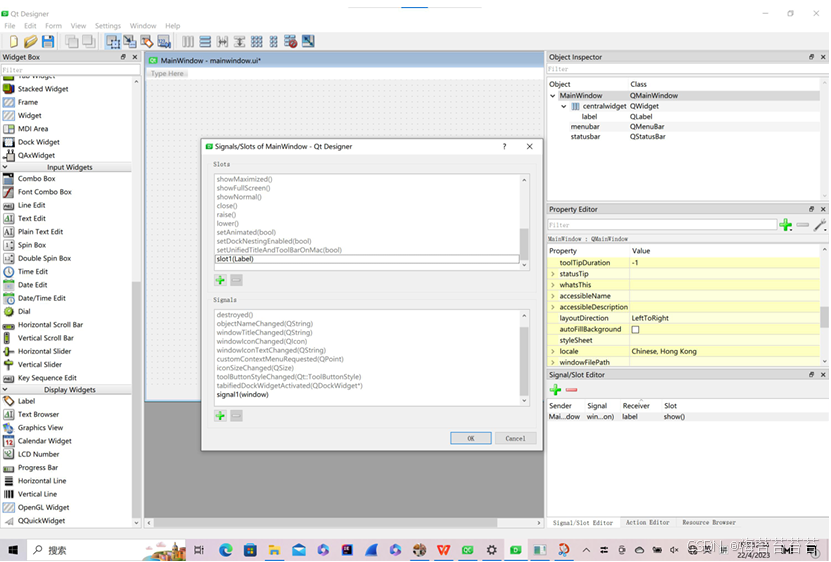Open the File menu
This screenshot has height=562, width=831.
(10, 25)
